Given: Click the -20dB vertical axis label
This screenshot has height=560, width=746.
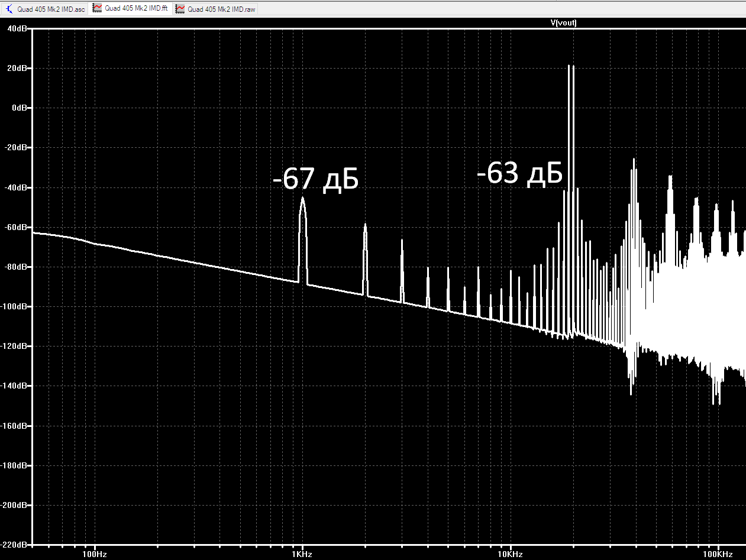Looking at the screenshot, I should (15, 148).
